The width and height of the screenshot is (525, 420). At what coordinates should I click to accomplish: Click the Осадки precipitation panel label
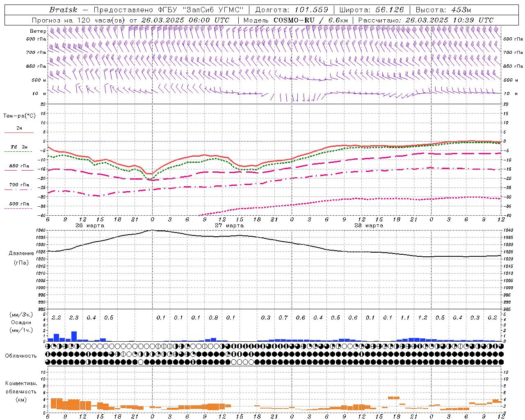click(21, 322)
